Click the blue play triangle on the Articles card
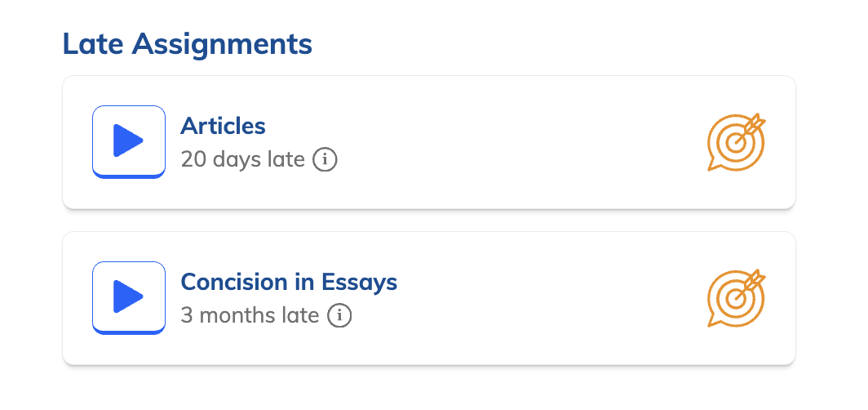 [128, 140]
